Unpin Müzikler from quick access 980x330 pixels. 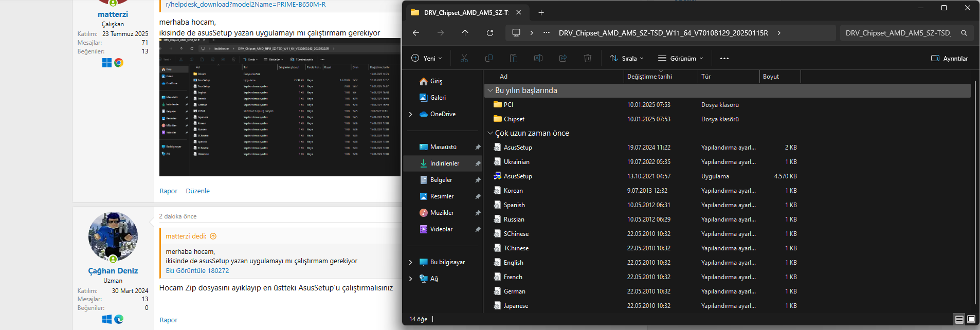tap(478, 213)
